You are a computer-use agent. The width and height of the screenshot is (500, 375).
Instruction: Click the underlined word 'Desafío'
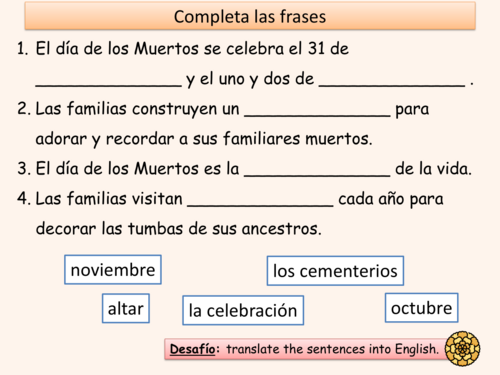tap(193, 349)
